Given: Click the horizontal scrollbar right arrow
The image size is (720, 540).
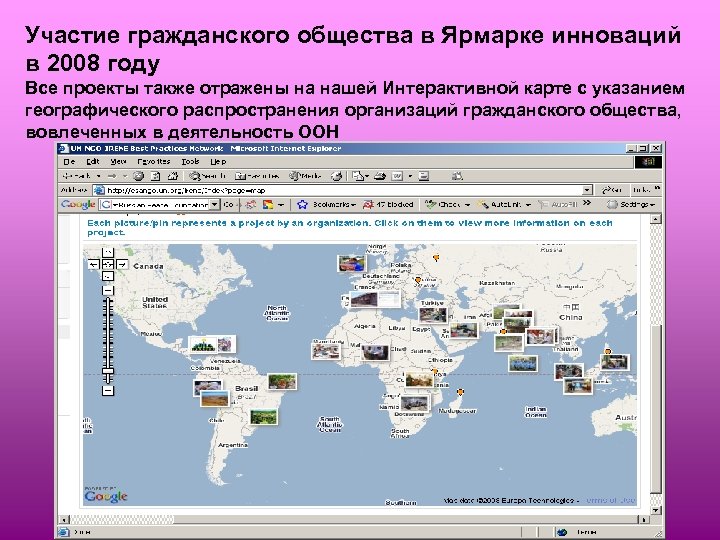Looking at the screenshot, I should (643, 520).
